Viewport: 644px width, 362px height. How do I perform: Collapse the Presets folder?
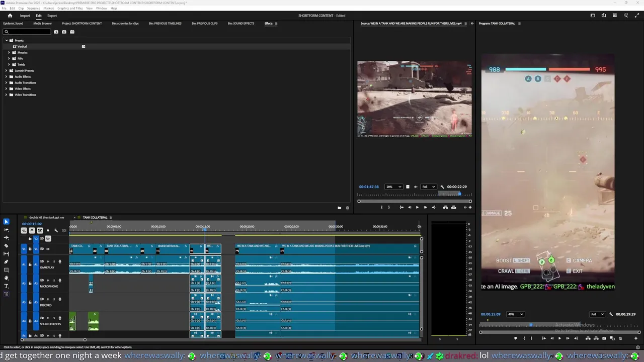tap(6, 40)
